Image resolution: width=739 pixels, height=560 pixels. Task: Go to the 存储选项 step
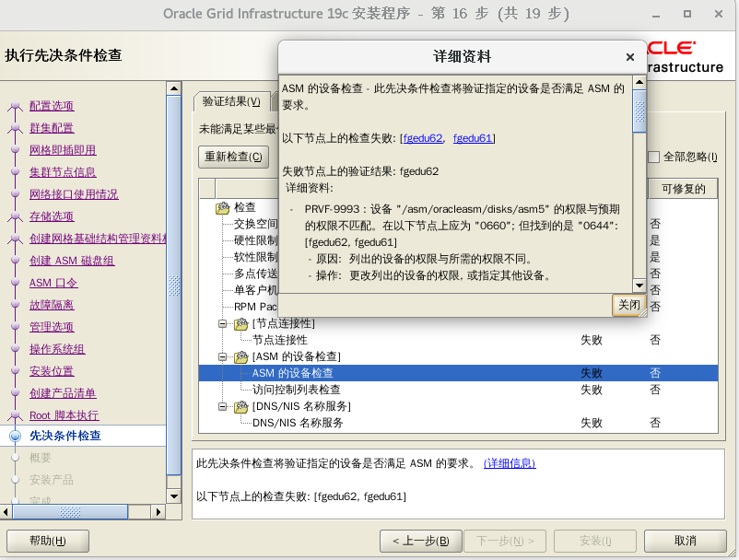52,216
